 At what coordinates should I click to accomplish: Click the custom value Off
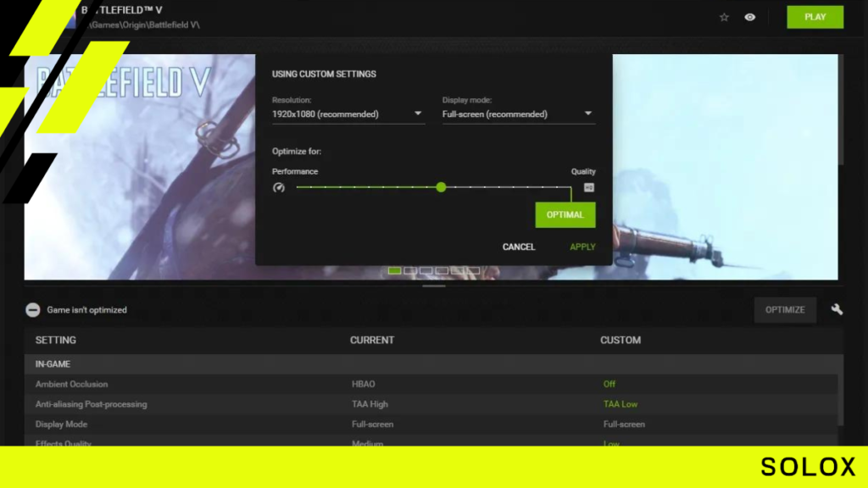coord(609,384)
